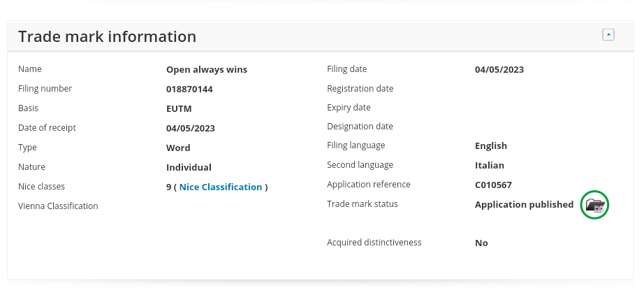Image resolution: width=644 pixels, height=300 pixels.
Task: Click the Individual nature value
Action: [189, 168]
